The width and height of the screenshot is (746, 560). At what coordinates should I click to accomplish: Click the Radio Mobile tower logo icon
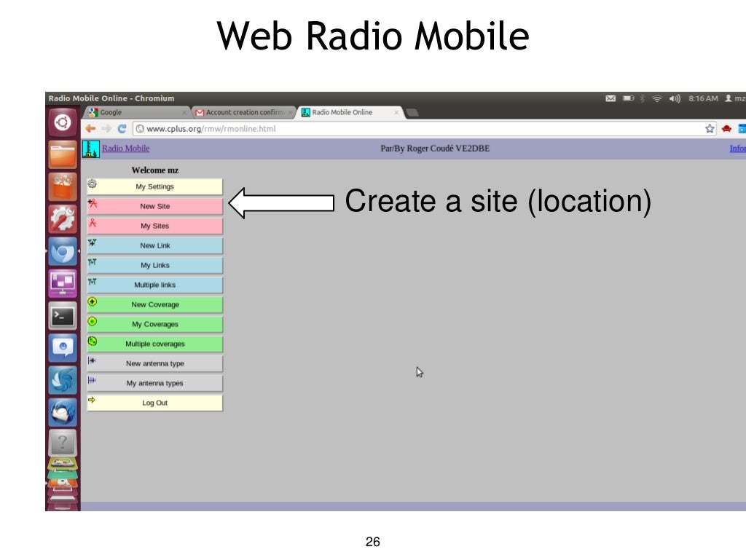91,149
